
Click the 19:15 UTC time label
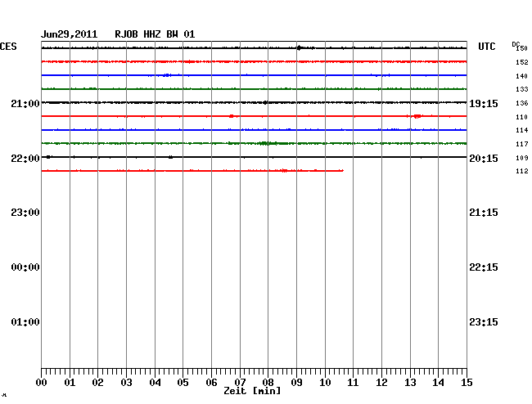[484, 103]
